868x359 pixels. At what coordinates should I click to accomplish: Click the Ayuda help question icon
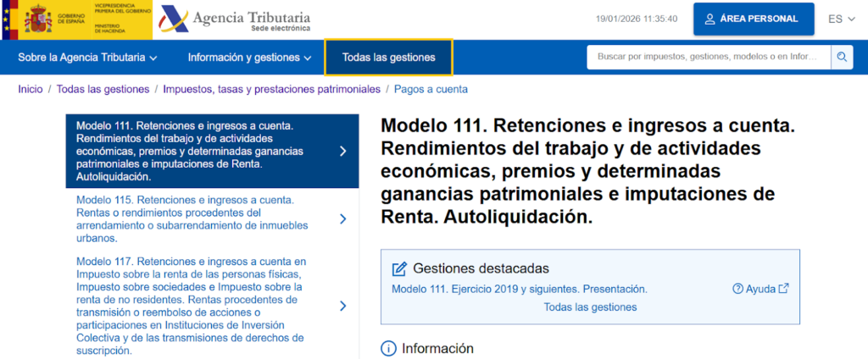pos(737,289)
